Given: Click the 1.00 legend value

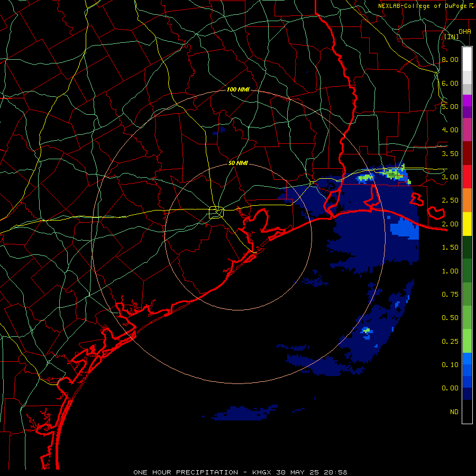Looking at the screenshot, I should point(450,271).
